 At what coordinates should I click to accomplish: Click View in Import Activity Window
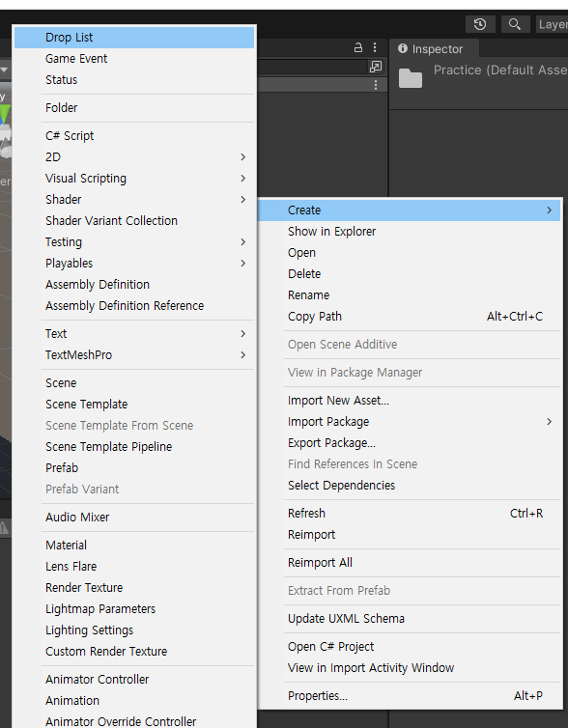pos(410,668)
